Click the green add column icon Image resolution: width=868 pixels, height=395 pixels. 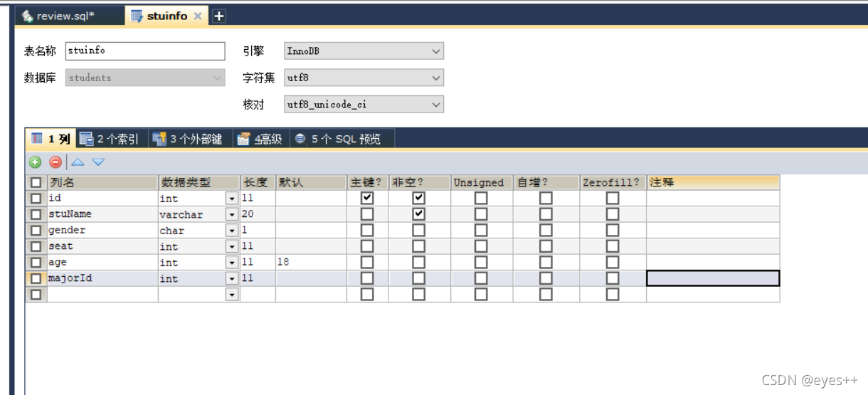[x=35, y=162]
